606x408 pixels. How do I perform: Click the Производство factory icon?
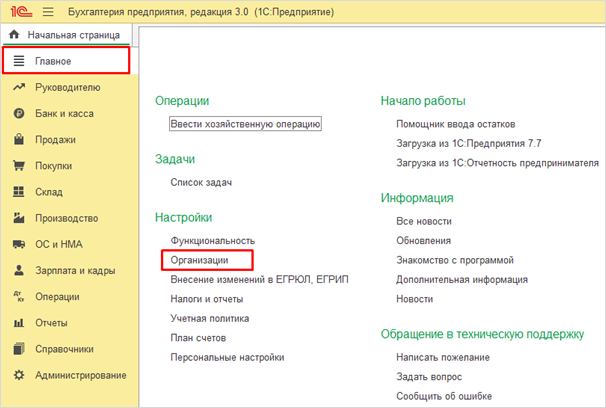[x=17, y=218]
